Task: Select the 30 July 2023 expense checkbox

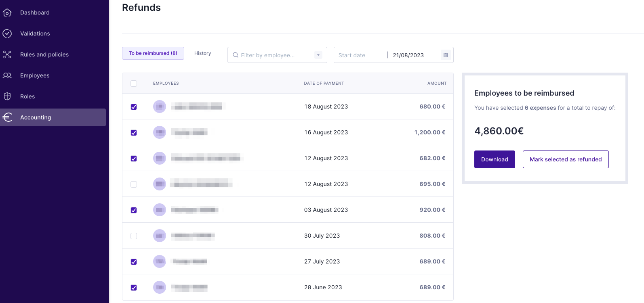Action: click(x=134, y=236)
